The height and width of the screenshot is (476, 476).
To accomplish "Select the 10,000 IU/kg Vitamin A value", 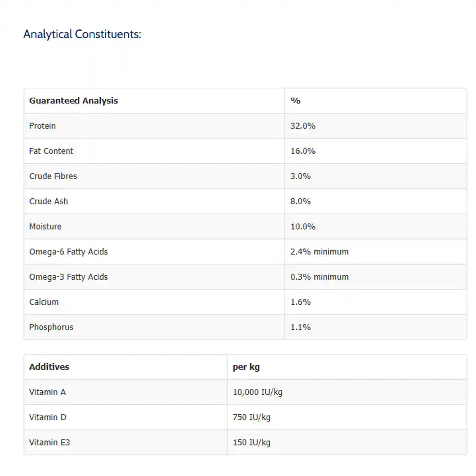I will coord(257,392).
